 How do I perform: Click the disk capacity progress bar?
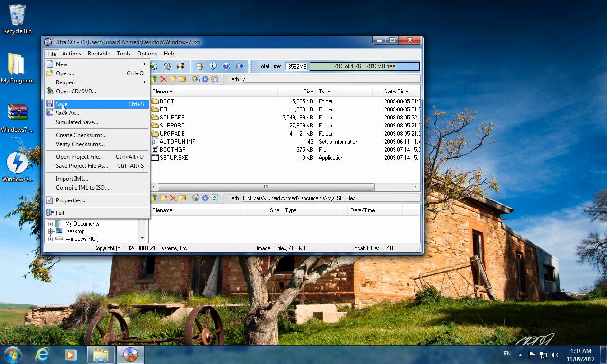coord(364,66)
